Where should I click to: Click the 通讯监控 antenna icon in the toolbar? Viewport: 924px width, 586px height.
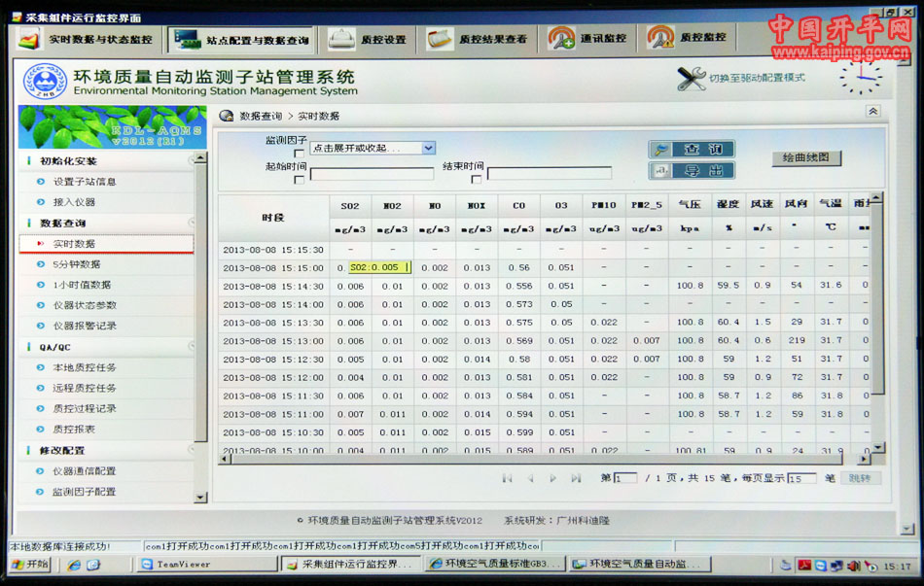coord(561,39)
